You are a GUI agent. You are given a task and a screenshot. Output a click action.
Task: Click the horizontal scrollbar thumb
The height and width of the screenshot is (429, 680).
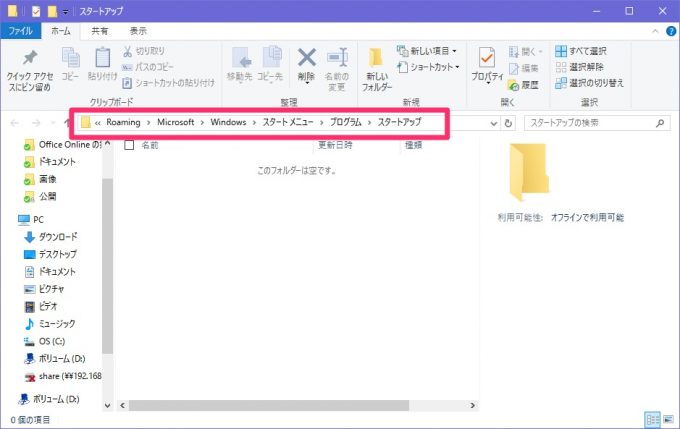(x=269, y=406)
